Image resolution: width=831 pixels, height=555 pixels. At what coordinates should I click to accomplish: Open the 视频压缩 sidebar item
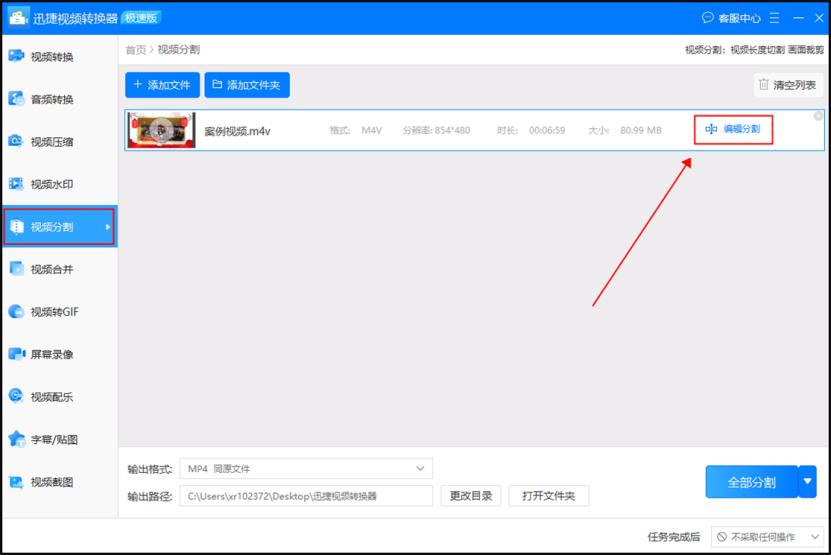click(x=59, y=142)
